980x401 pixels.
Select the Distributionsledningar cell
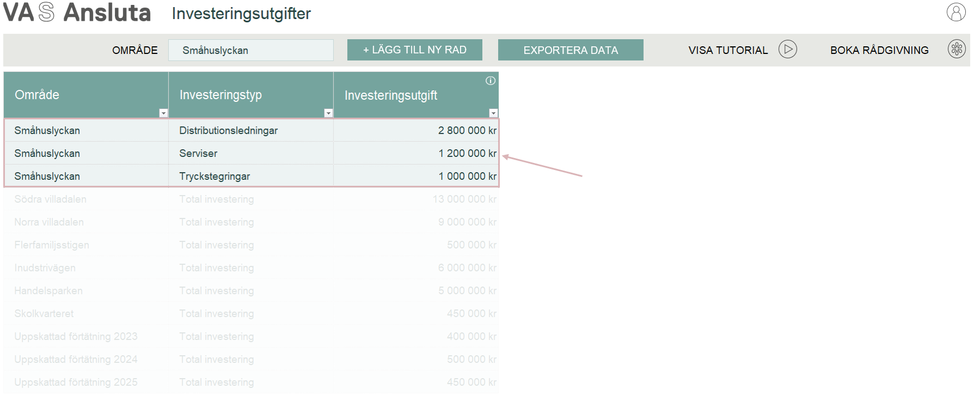(251, 130)
